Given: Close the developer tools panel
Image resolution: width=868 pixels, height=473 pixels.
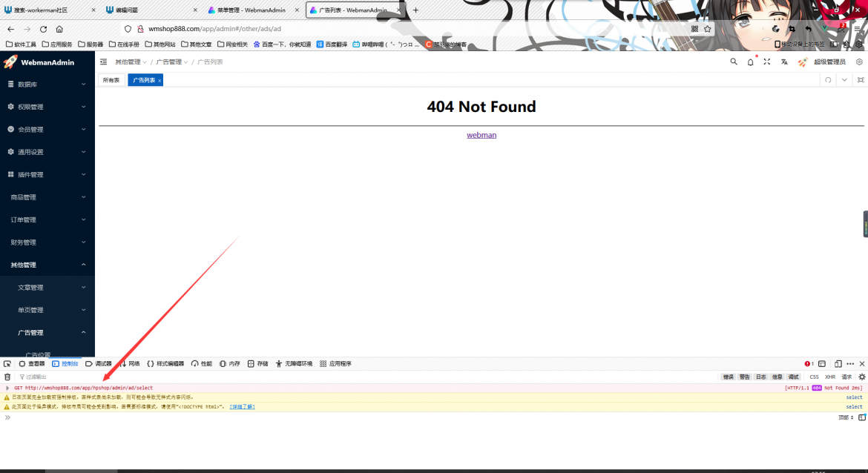Looking at the screenshot, I should pos(862,364).
